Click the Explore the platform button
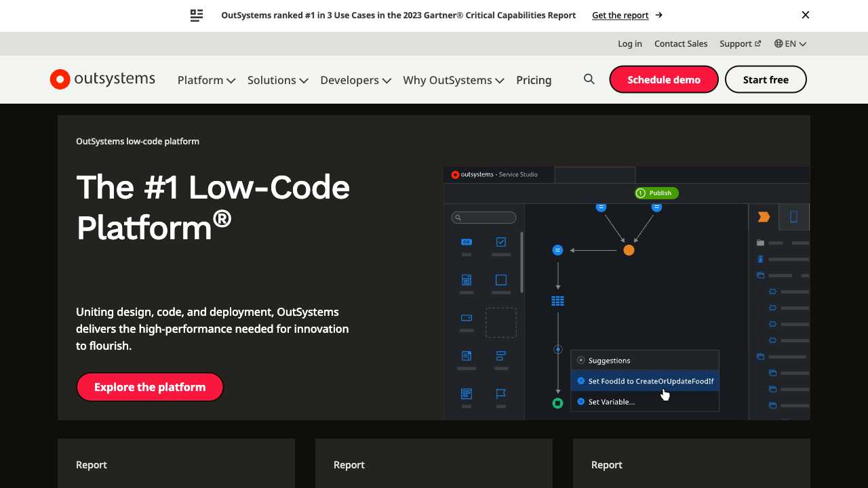868x488 pixels. pos(150,387)
